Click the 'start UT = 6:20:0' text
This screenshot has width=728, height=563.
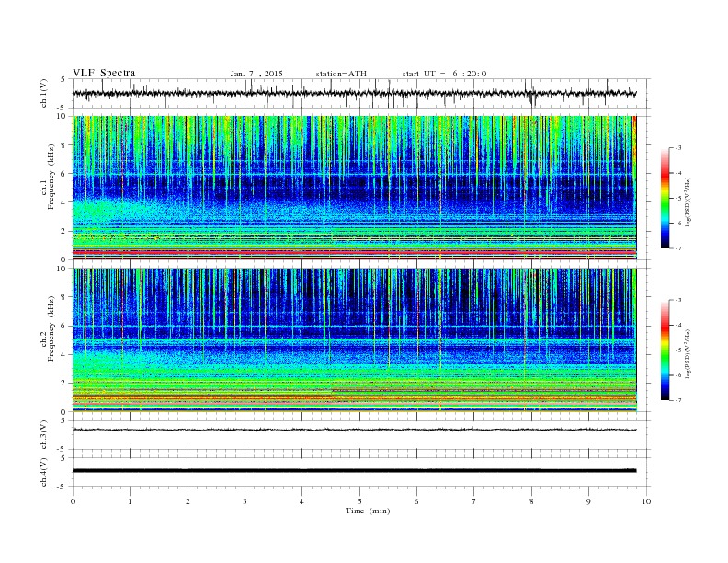[444, 74]
